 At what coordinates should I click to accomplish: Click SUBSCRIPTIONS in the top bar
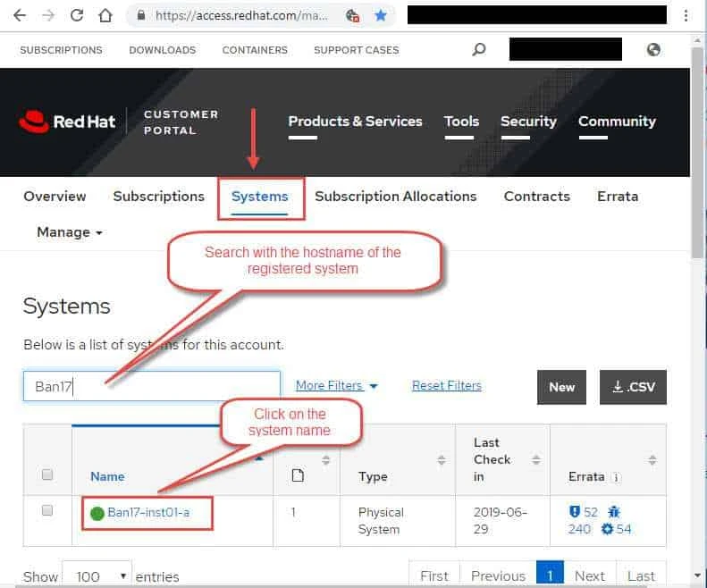(x=61, y=50)
